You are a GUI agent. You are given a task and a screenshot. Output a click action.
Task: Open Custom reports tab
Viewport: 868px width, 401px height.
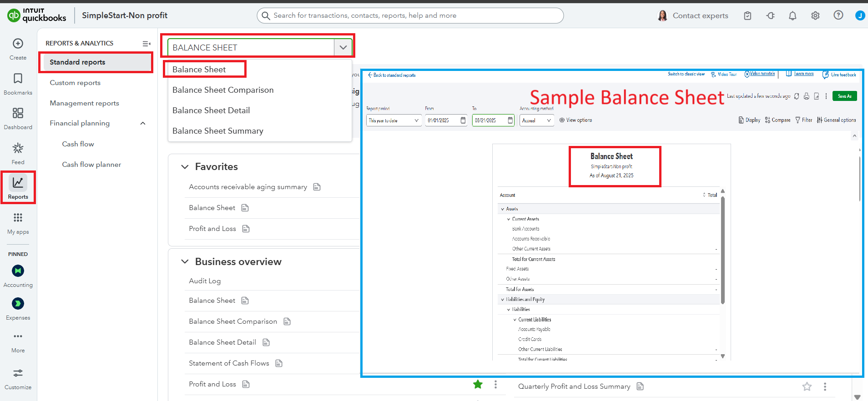click(75, 83)
